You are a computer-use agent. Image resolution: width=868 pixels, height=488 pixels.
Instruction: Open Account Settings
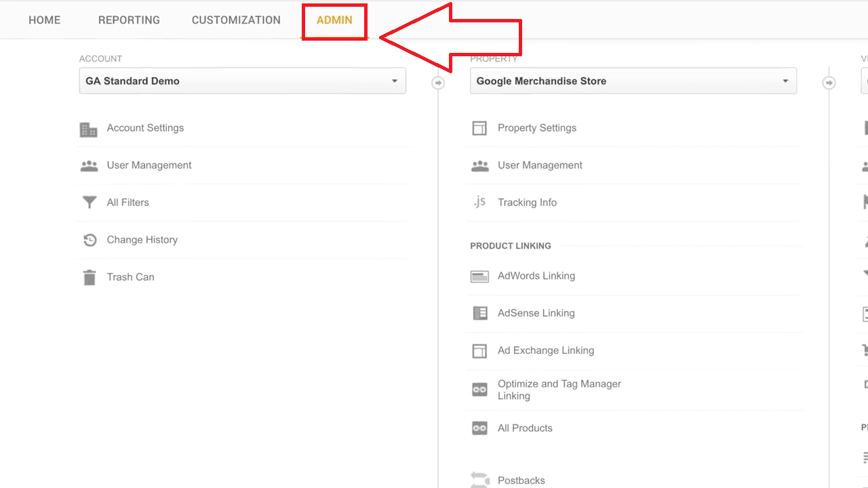(145, 128)
